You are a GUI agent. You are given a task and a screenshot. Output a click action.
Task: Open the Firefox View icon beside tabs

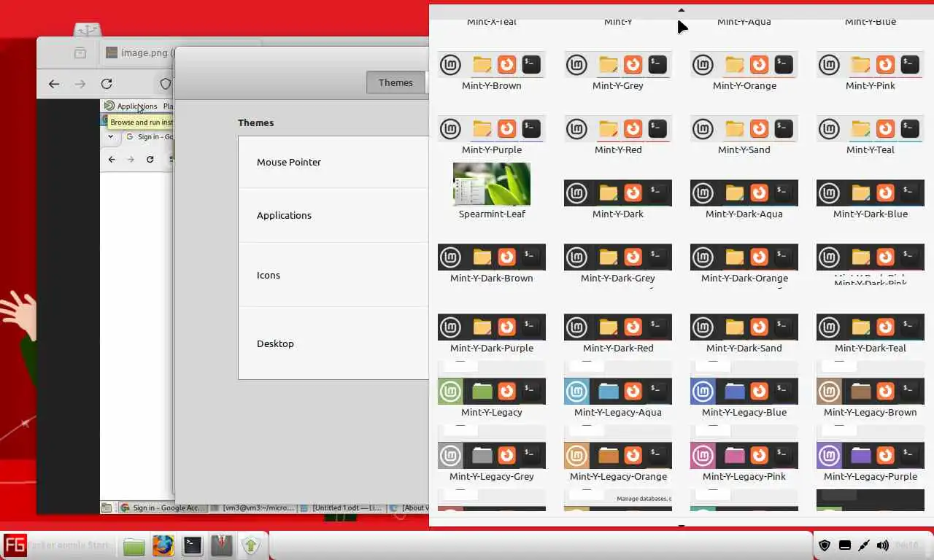80,52
